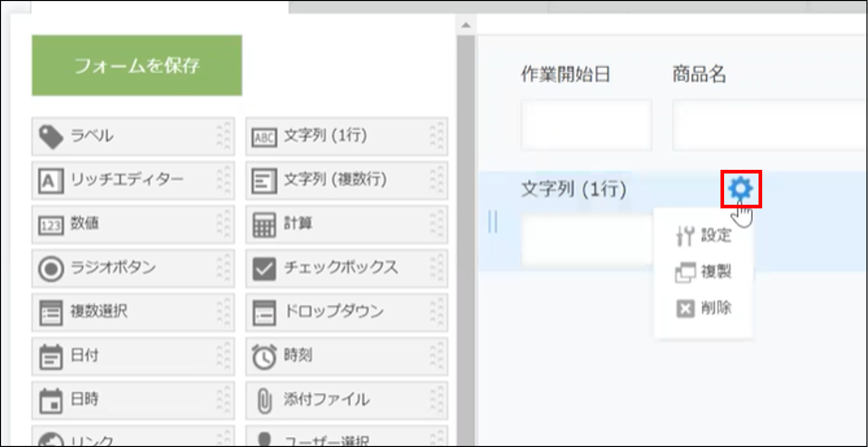Click the ラベル field text
The width and height of the screenshot is (868, 447).
92,136
